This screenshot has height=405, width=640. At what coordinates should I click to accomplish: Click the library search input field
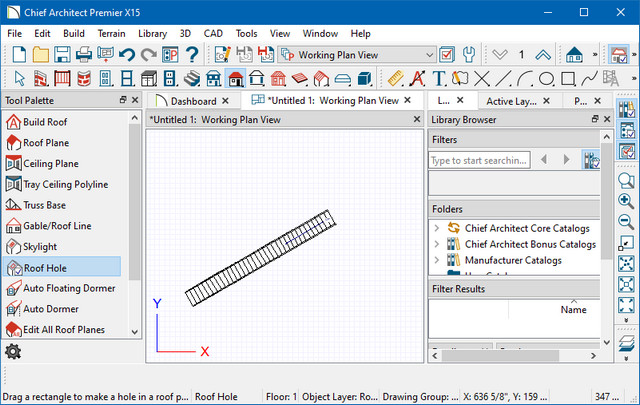[x=478, y=160]
